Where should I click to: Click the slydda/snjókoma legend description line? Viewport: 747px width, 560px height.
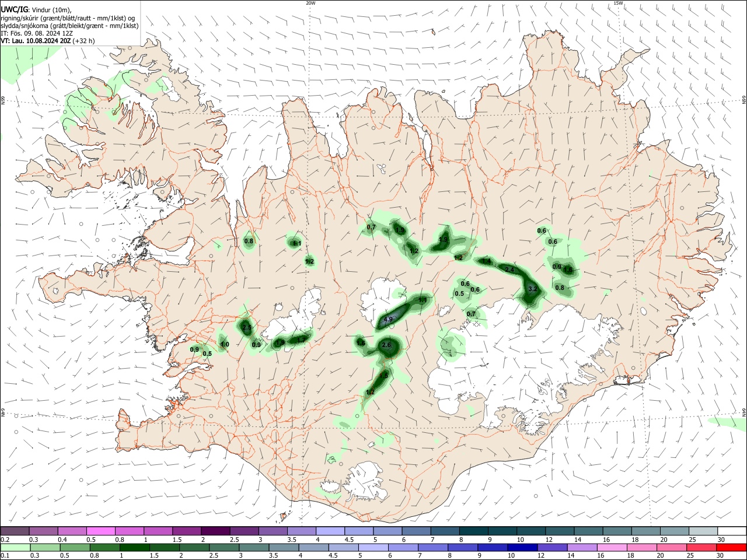coord(69,26)
